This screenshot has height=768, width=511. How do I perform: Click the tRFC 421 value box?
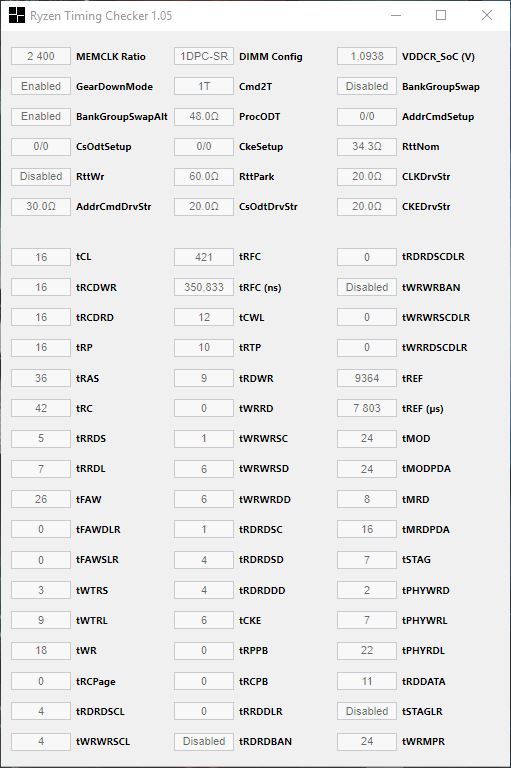(x=204, y=257)
